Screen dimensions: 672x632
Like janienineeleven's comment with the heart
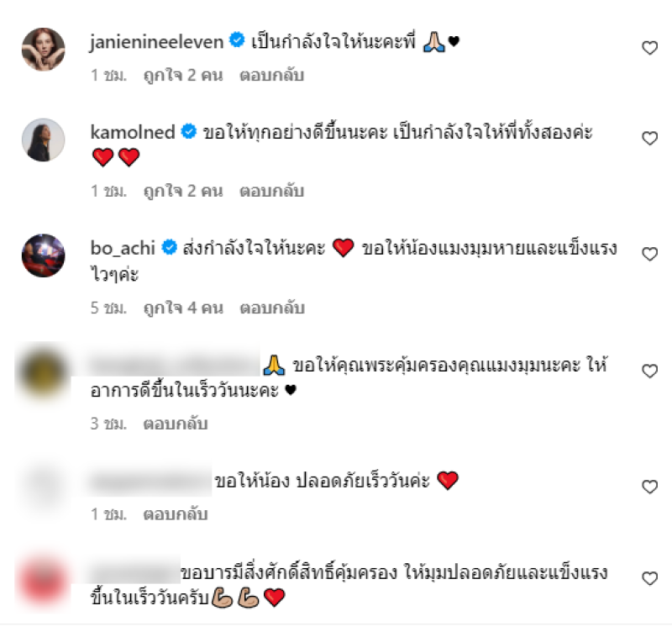[x=649, y=48]
